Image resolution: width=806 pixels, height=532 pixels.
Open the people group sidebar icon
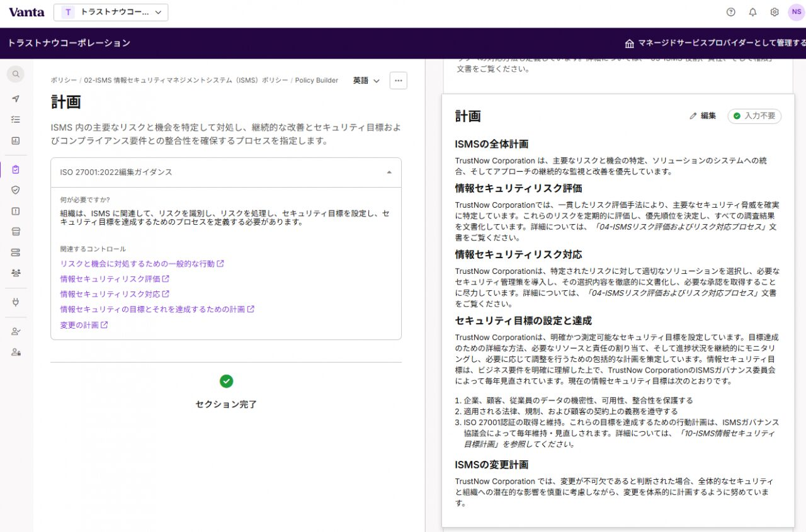click(16, 273)
